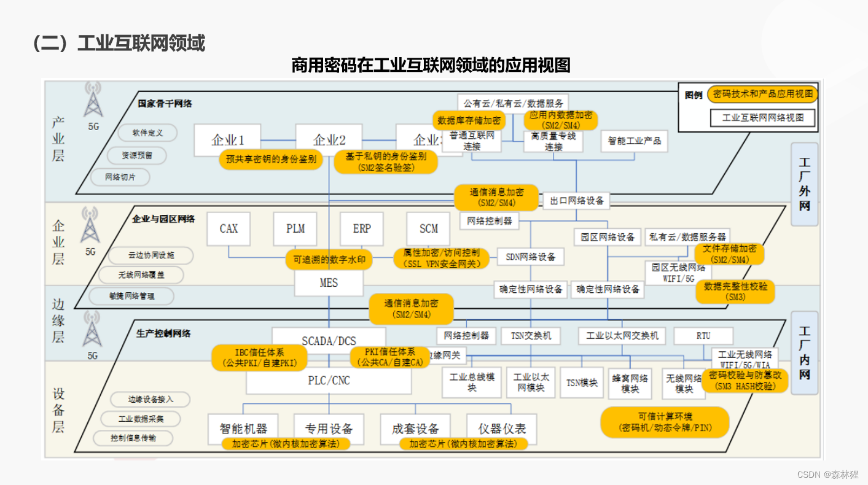This screenshot has width=868, height=485.
Task: Select the 园区网络设备 box
Action: (608, 236)
